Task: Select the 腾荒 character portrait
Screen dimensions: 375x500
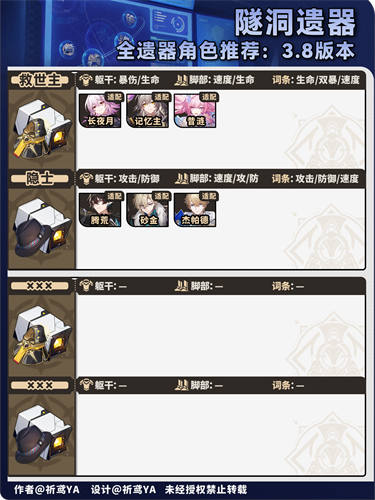Action: click(x=100, y=210)
